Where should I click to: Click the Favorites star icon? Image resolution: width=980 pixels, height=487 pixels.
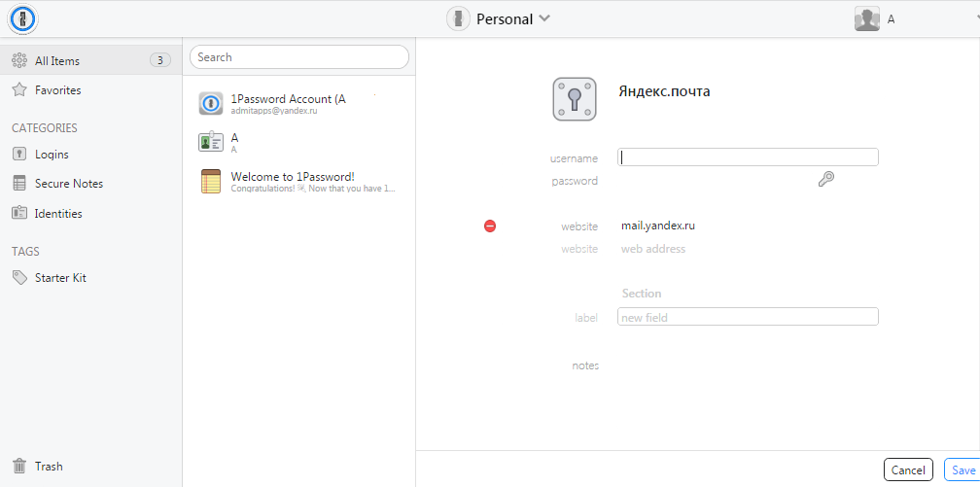[x=19, y=90]
